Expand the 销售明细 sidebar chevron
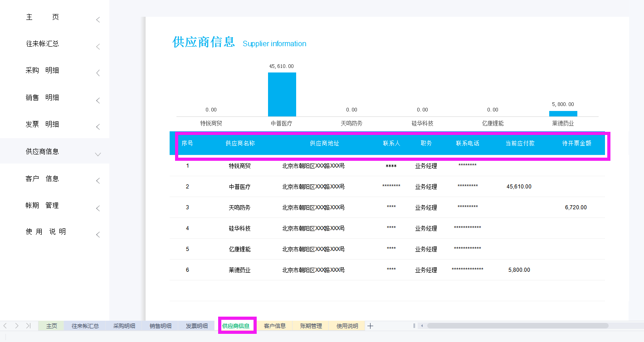This screenshot has width=644, height=342. coord(98,101)
